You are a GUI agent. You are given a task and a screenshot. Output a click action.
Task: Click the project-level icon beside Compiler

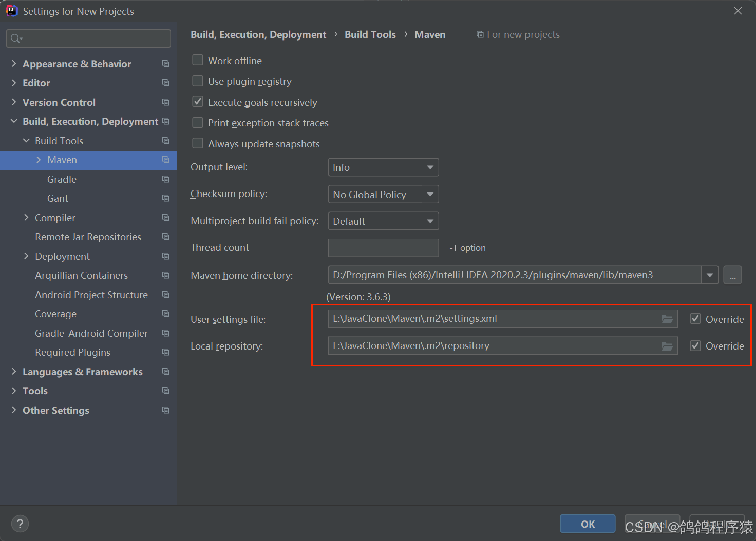tap(165, 218)
